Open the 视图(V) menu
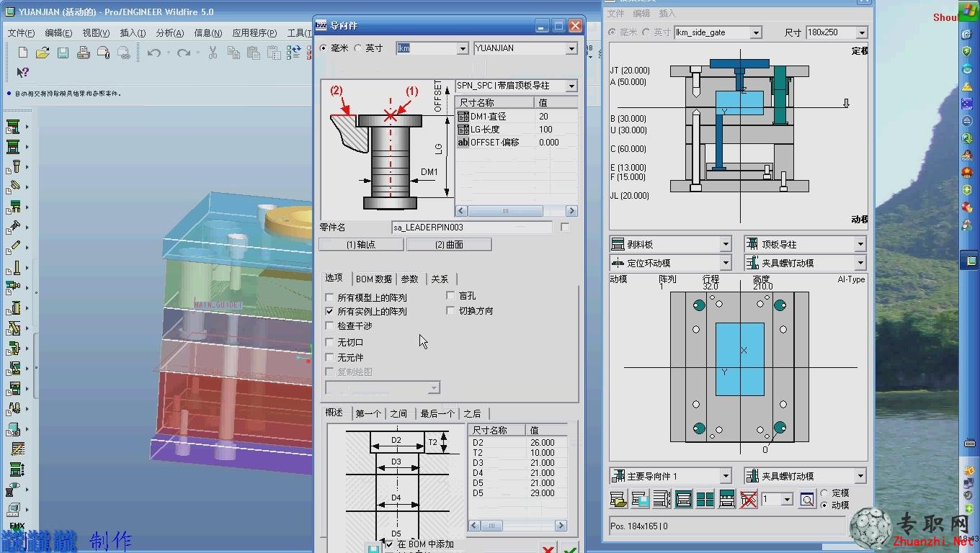The width and height of the screenshot is (980, 553). [96, 33]
